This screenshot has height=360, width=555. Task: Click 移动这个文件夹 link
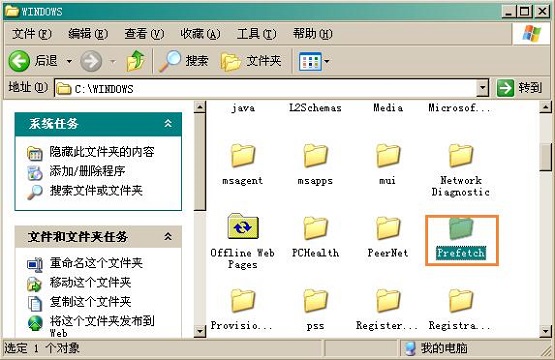click(90, 282)
